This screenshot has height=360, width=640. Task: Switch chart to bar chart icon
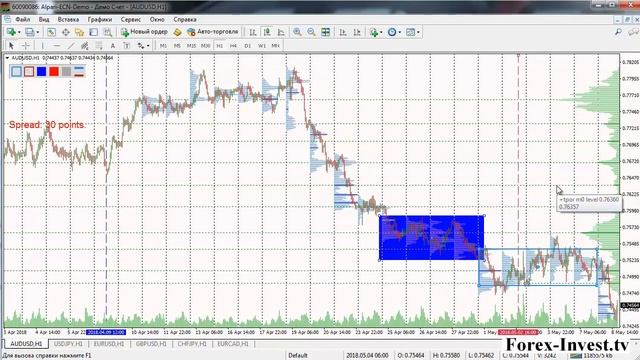pos(253,32)
